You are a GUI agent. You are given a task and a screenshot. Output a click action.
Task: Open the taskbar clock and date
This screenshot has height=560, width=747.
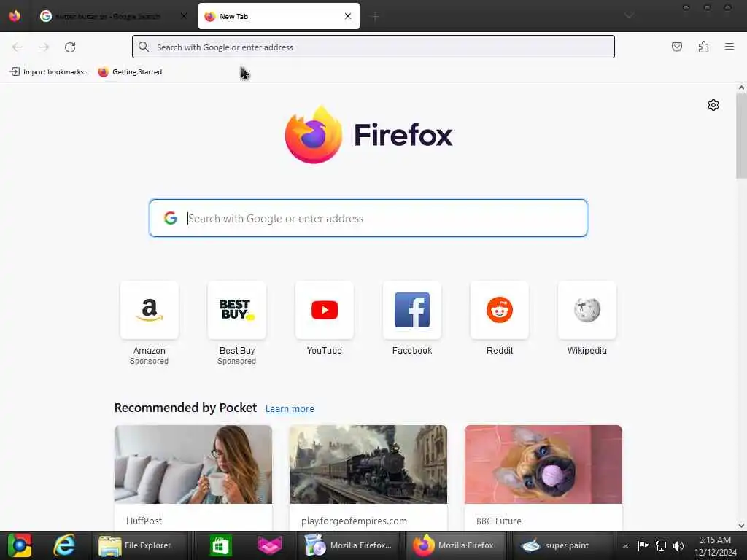pyautogui.click(x=715, y=546)
